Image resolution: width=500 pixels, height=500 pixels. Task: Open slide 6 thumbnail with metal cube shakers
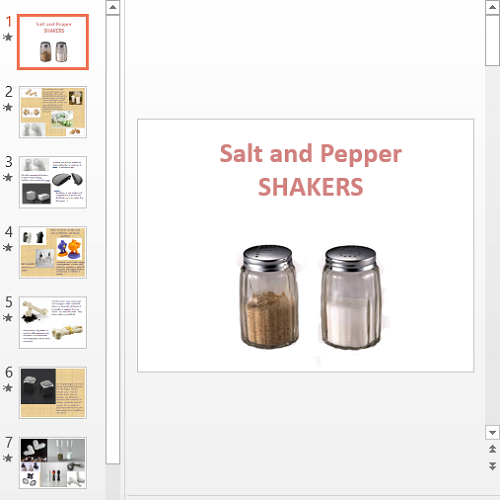(x=53, y=393)
